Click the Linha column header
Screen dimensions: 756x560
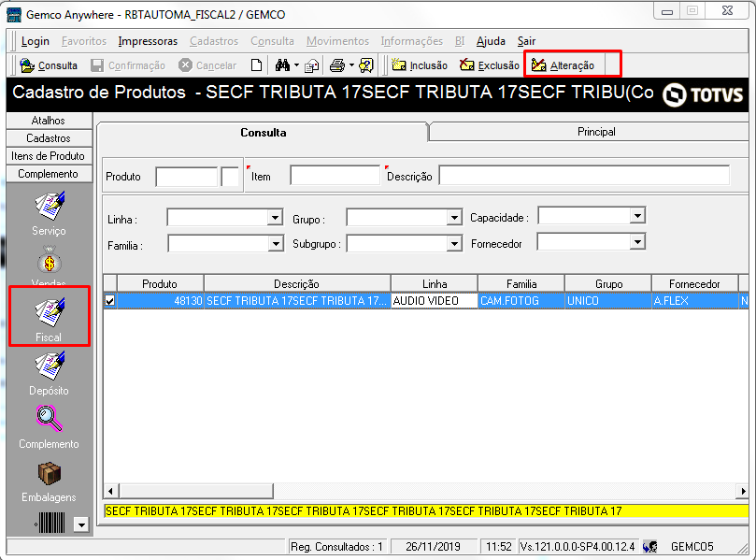435,284
